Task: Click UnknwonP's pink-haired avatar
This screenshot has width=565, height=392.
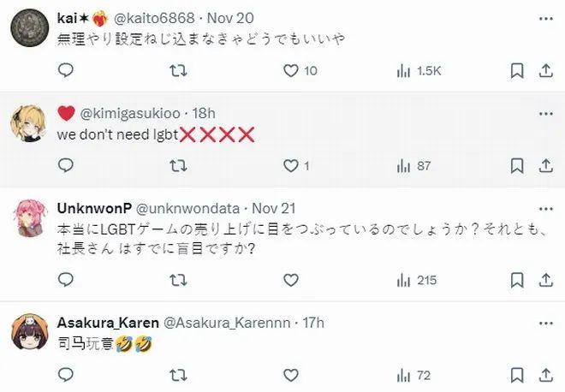Action: [28, 220]
